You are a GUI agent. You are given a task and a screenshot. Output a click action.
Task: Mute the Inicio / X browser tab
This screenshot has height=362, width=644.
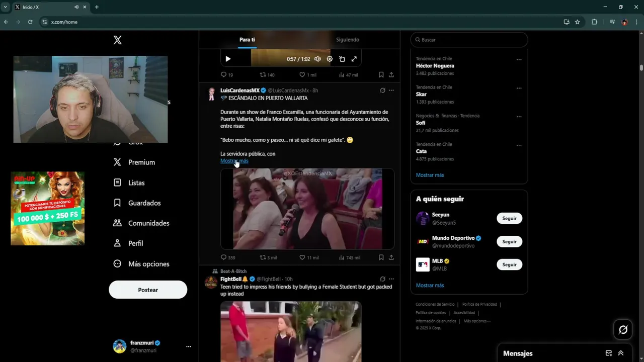point(76,7)
